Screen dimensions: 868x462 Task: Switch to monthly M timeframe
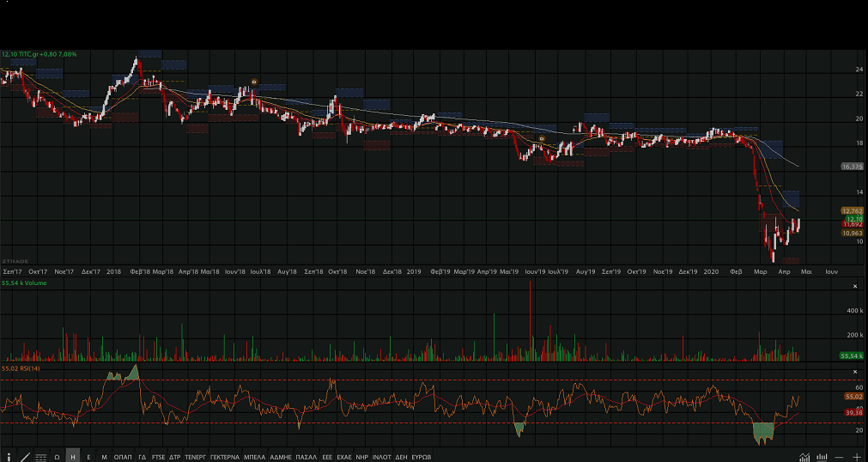[104, 457]
